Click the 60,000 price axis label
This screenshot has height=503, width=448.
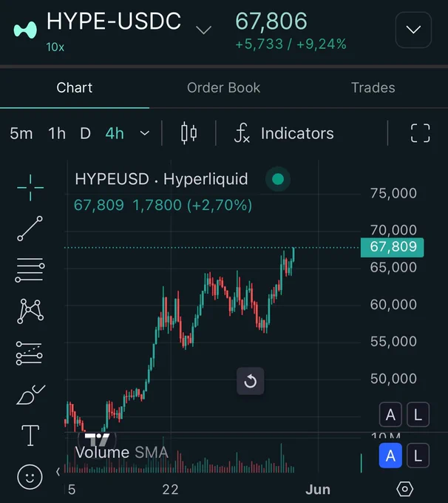coord(393,305)
